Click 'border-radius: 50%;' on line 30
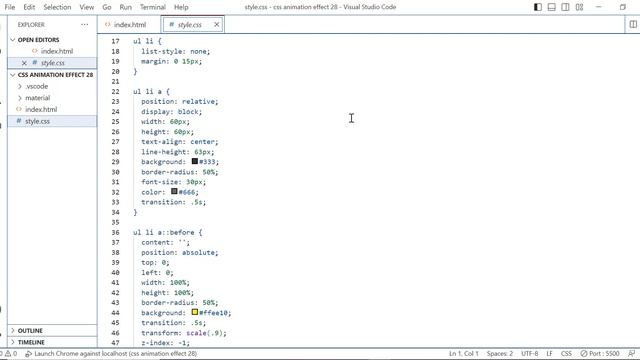640x360 pixels. click(180, 172)
